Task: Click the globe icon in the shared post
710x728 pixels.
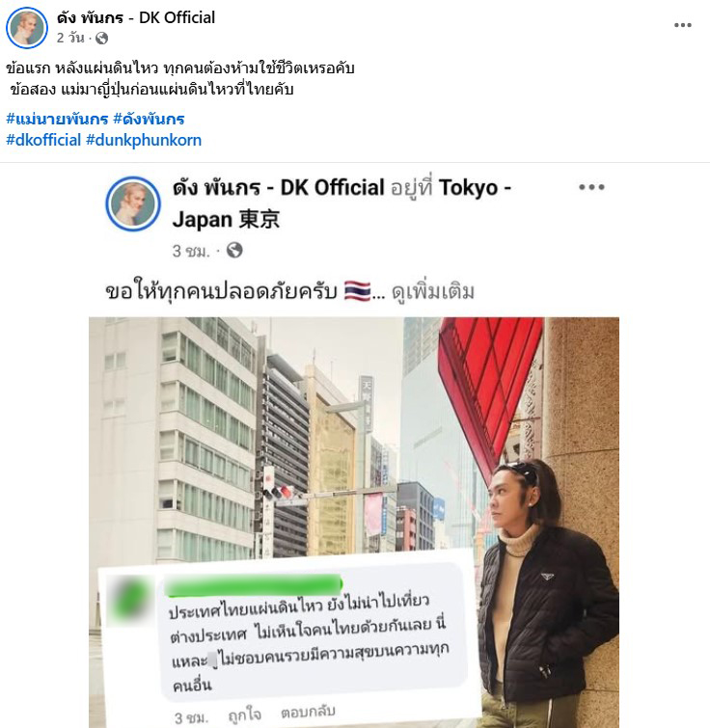Action: (x=234, y=251)
